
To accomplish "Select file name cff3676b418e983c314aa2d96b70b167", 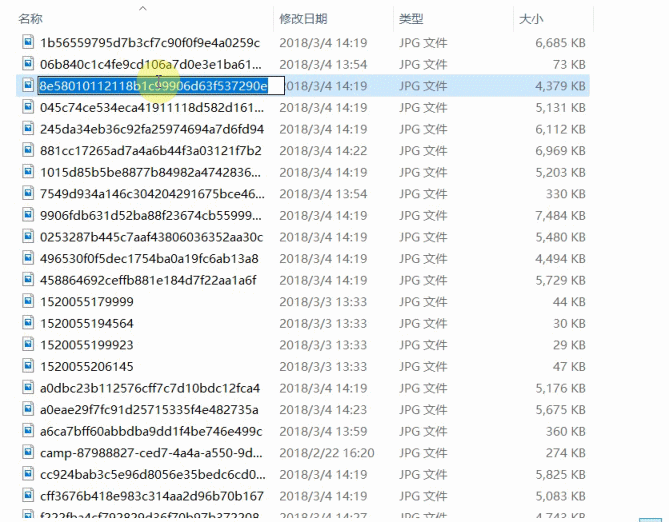I will [x=152, y=496].
